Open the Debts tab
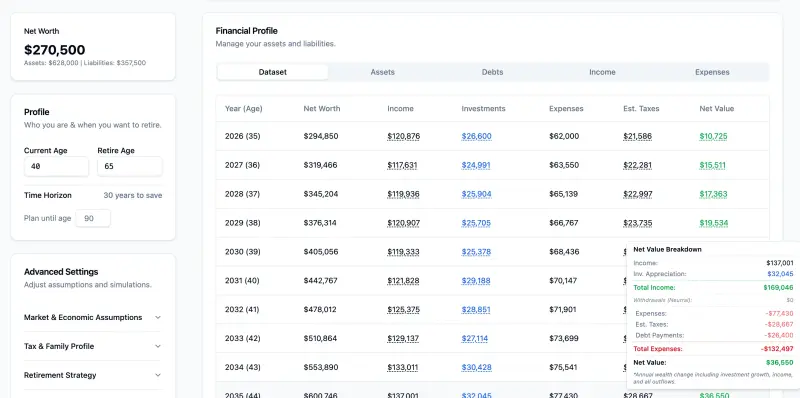 (x=492, y=72)
